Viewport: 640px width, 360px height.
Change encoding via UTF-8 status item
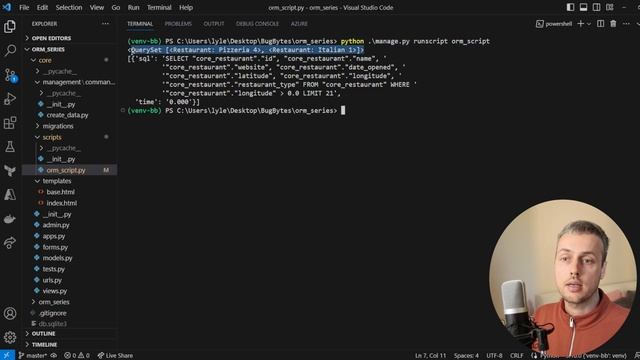coord(494,356)
